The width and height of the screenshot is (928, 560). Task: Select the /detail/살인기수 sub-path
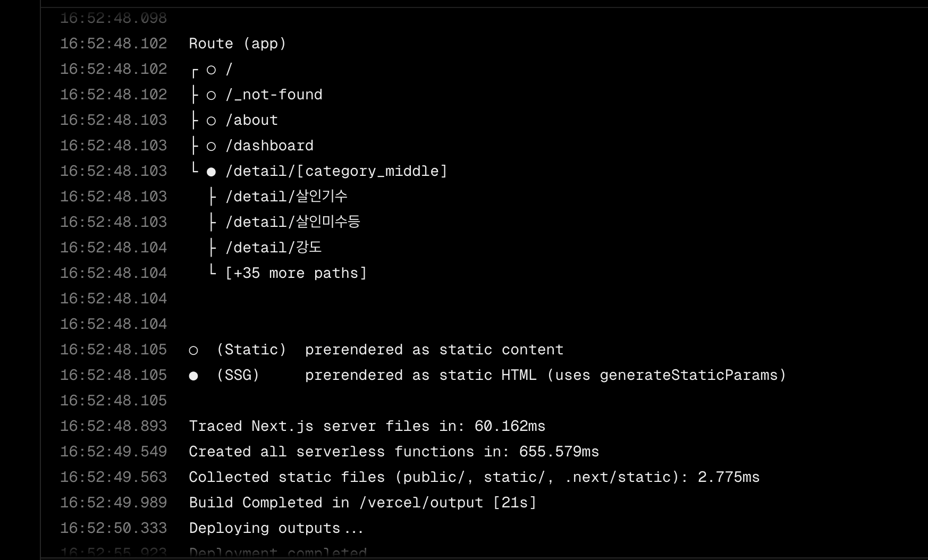(286, 197)
